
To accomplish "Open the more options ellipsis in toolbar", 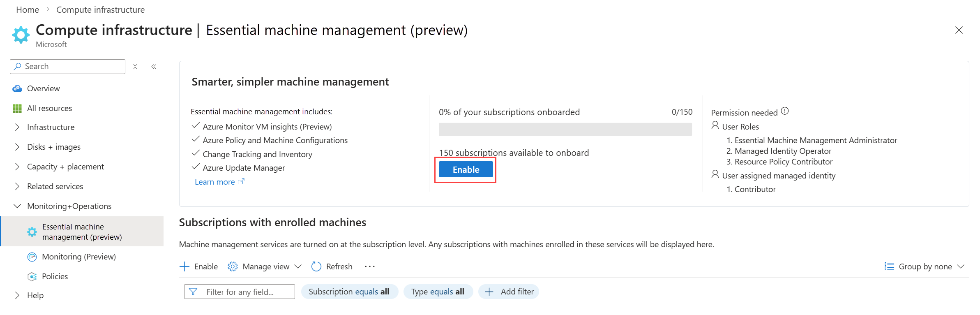I will point(370,266).
